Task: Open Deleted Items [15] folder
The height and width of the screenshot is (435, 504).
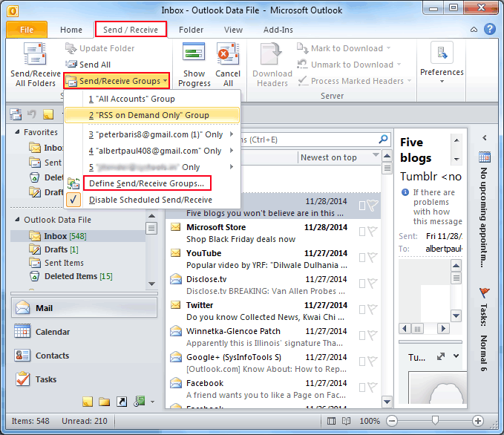Action: tap(79, 276)
